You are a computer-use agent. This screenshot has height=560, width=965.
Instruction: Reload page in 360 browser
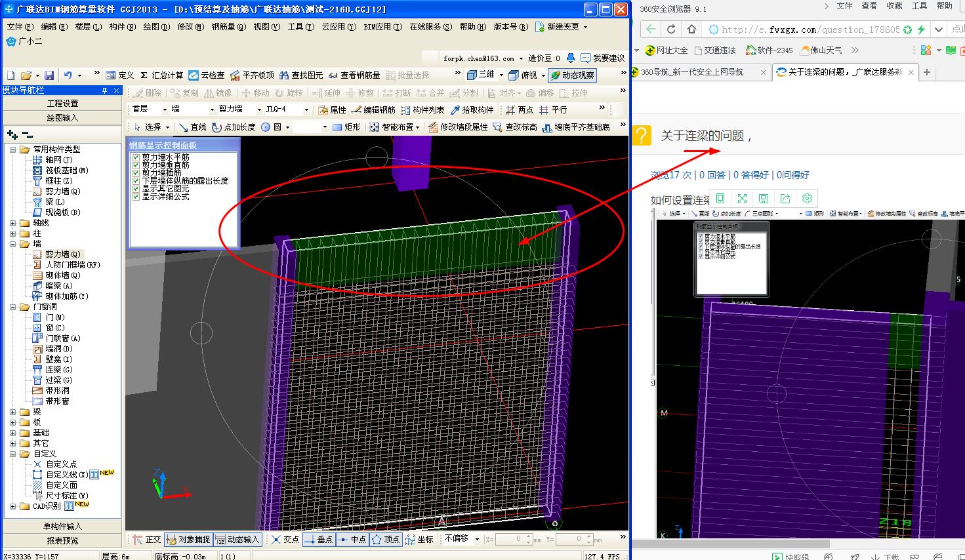click(671, 30)
